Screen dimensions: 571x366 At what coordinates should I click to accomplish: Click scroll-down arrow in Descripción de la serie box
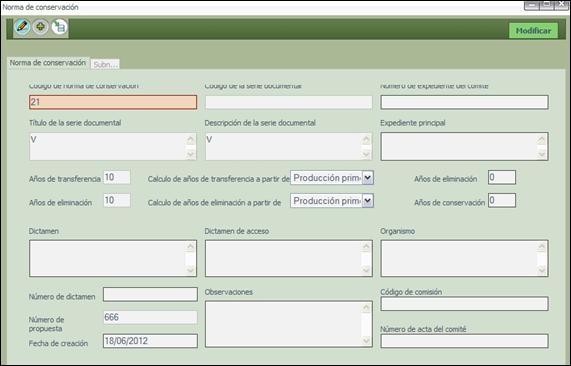pos(366,154)
